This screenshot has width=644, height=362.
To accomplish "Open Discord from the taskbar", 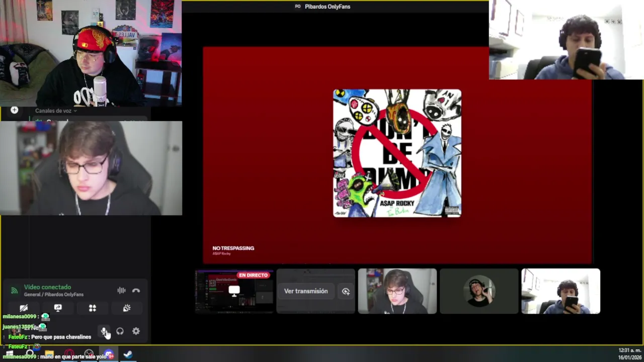I will [109, 355].
